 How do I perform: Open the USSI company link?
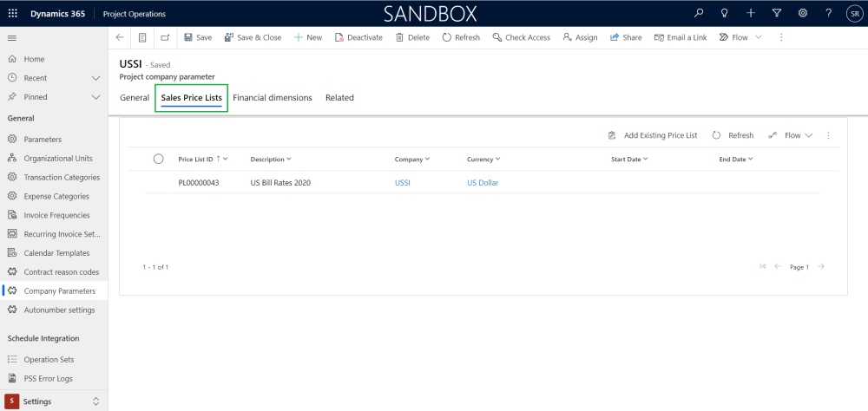(x=403, y=183)
